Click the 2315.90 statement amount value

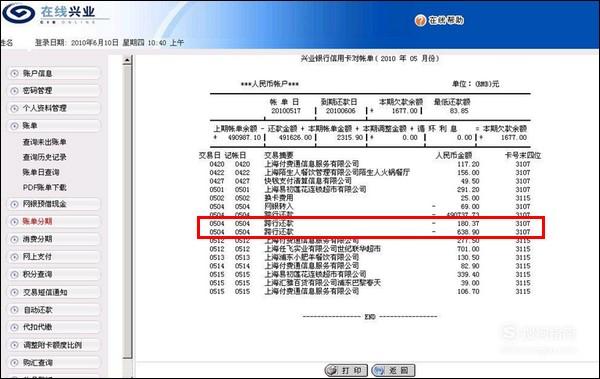coord(350,137)
